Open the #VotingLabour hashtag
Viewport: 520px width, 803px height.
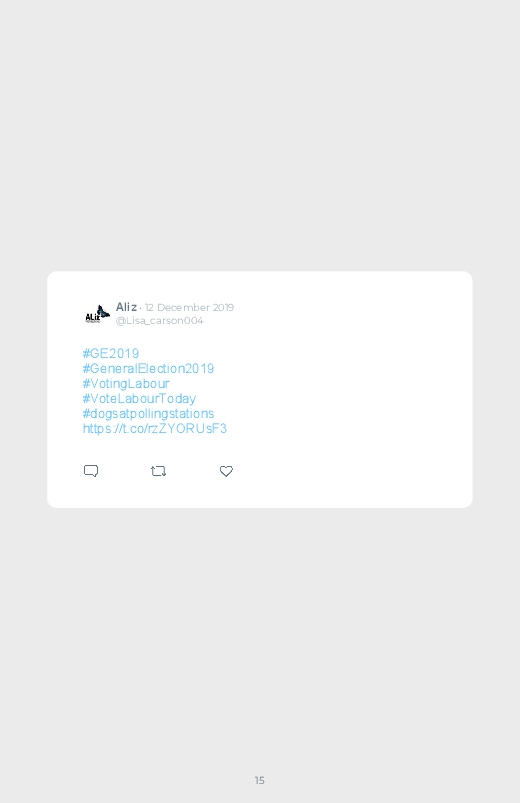pos(126,384)
